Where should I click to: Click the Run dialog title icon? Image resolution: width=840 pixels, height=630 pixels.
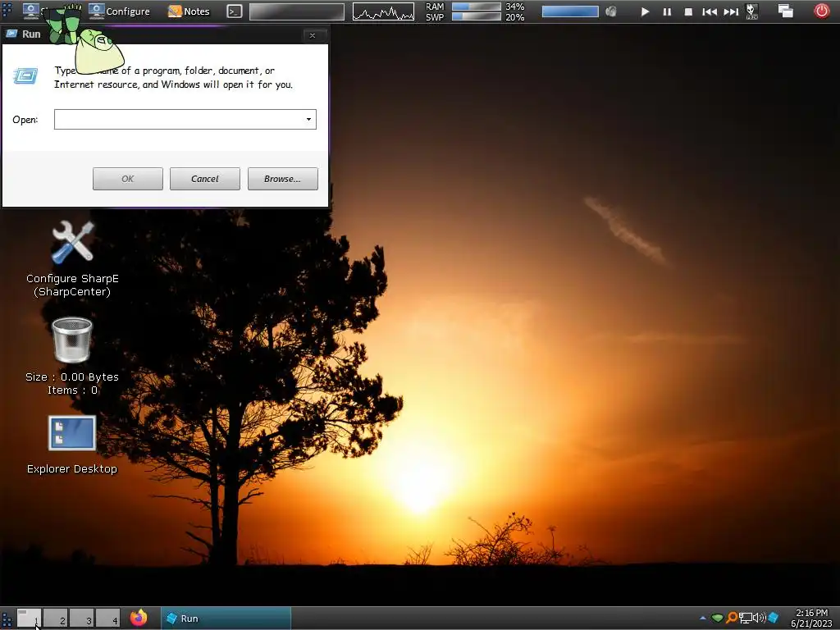click(x=11, y=34)
